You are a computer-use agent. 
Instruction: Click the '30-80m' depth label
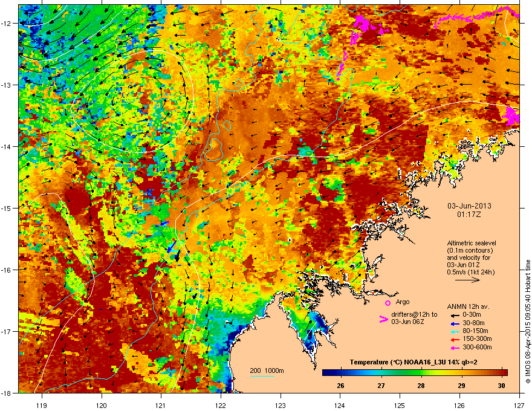(x=473, y=323)
